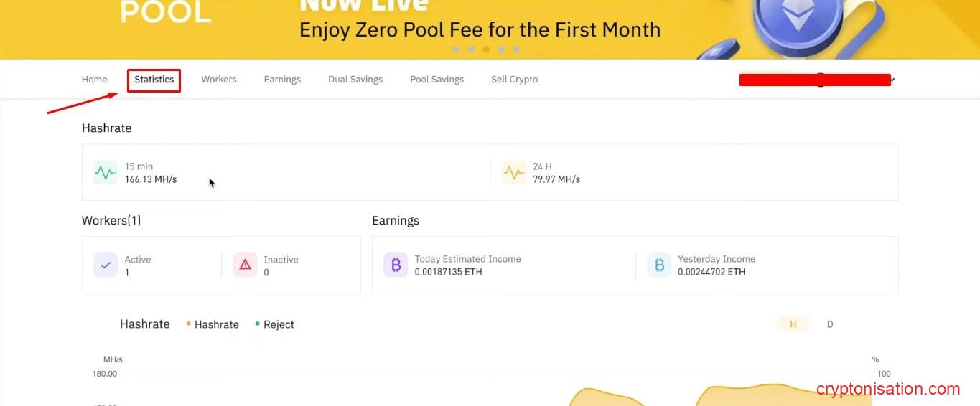Select the third banner carousel dot
980x406 pixels.
point(486,49)
